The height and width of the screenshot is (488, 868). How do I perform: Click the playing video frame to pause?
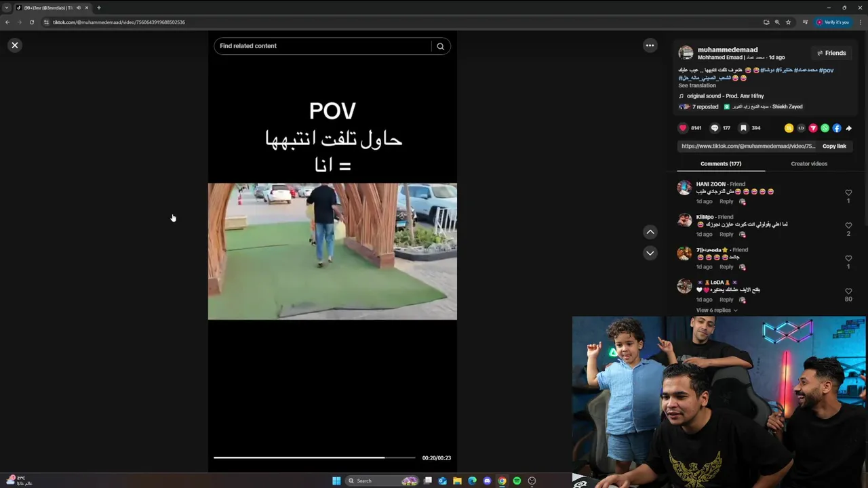(332, 251)
